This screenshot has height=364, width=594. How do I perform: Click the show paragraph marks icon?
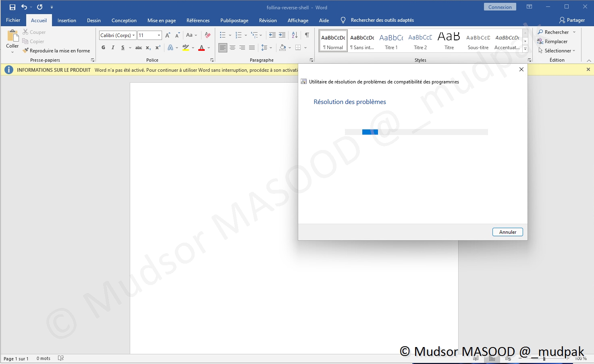pyautogui.click(x=307, y=35)
